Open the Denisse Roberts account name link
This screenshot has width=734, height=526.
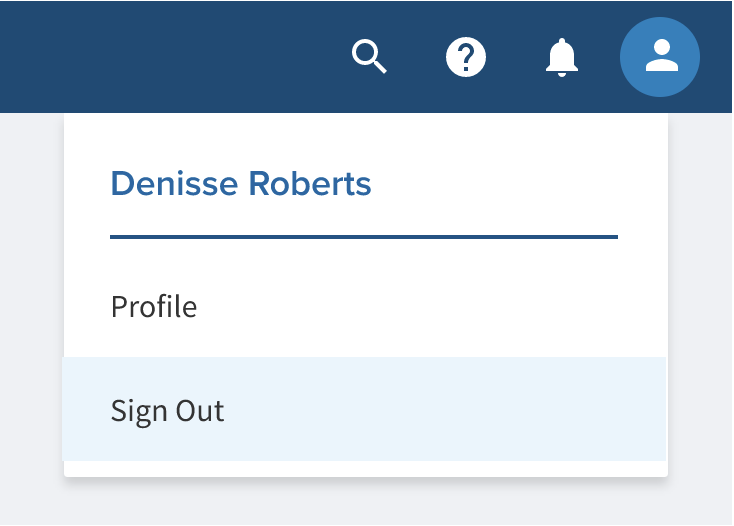[241, 183]
